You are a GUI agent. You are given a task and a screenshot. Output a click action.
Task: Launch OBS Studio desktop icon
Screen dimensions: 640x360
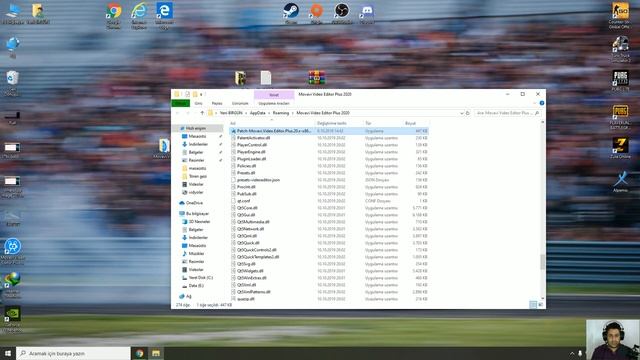342,12
